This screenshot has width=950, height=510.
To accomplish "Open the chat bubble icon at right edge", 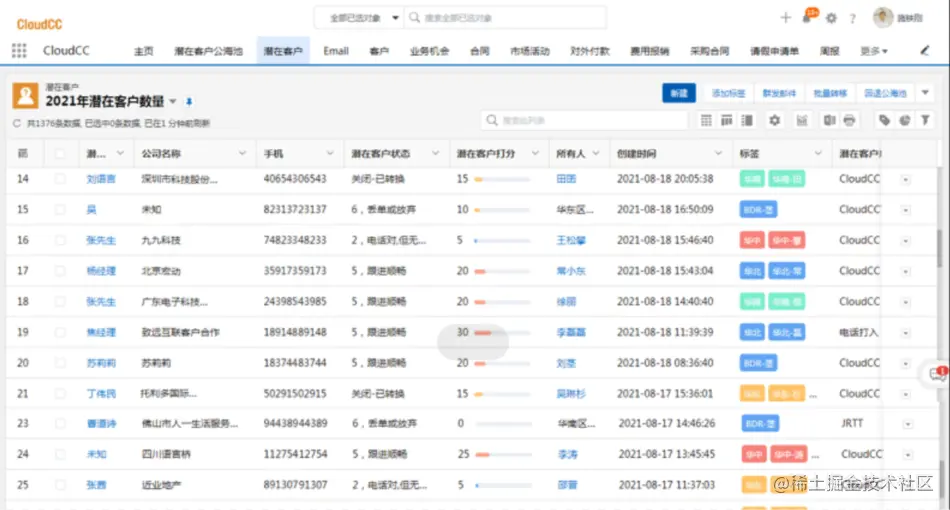I will click(938, 374).
